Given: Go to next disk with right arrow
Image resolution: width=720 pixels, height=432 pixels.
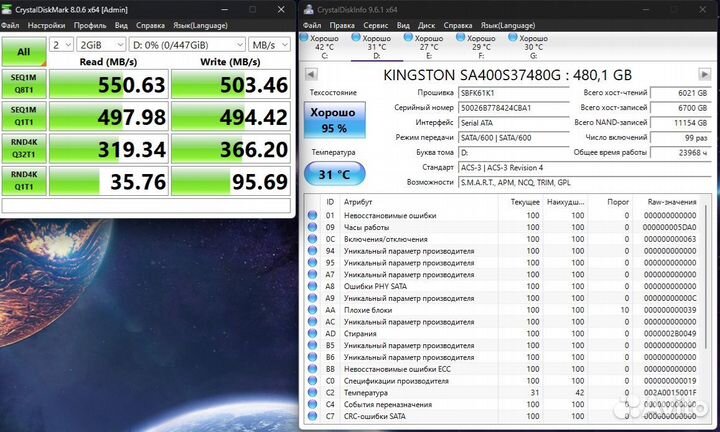Looking at the screenshot, I should [x=704, y=74].
